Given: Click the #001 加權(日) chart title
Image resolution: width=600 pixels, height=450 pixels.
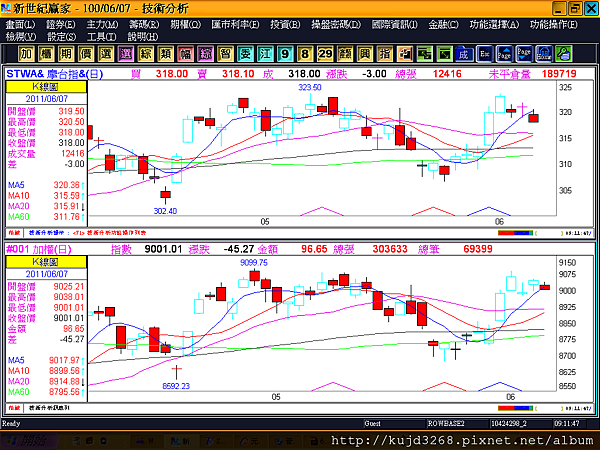Looking at the screenshot, I should (x=39, y=249).
